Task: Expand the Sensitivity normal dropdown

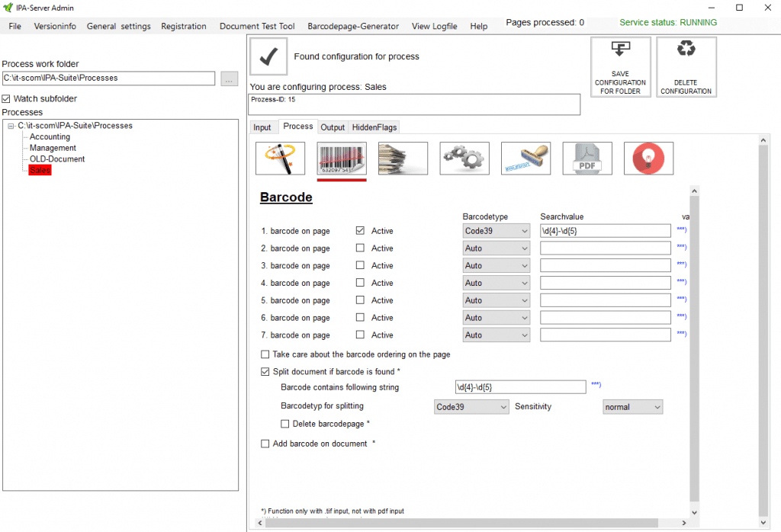Action: point(632,407)
